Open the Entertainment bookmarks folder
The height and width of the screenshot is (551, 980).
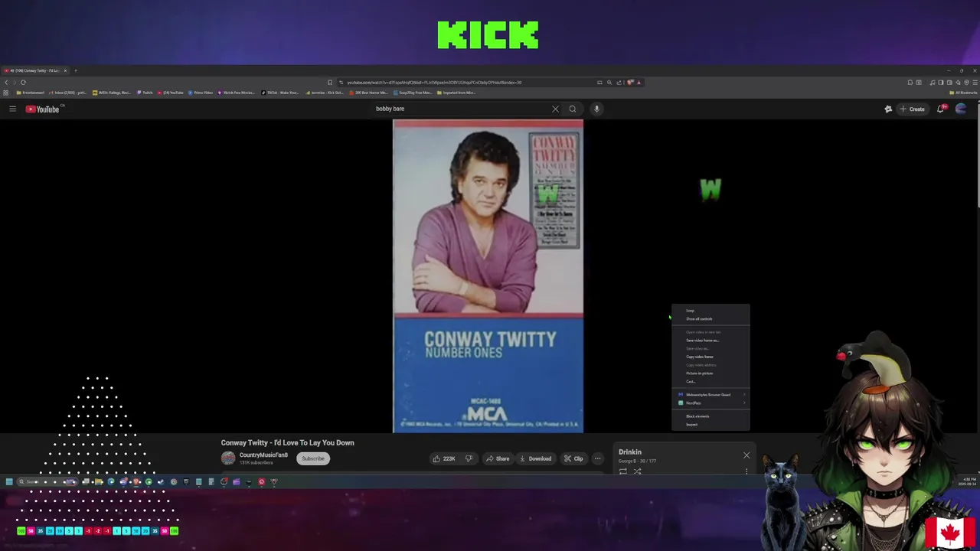pos(31,93)
